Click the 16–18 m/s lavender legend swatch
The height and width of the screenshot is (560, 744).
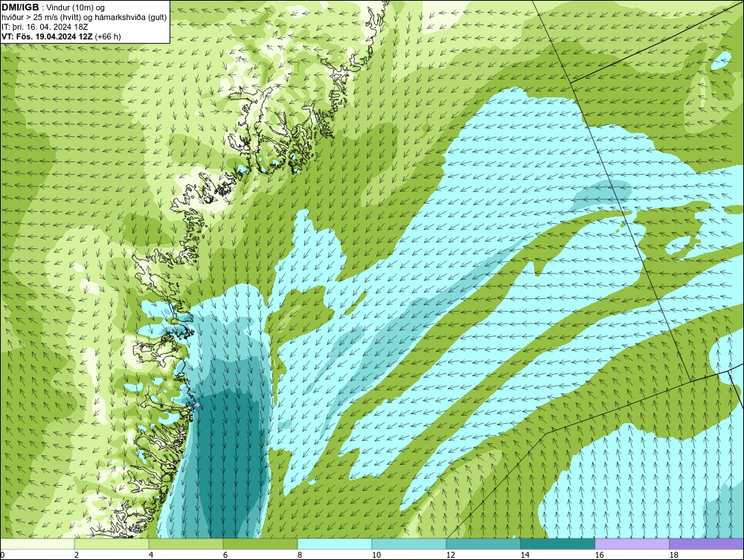632,544
